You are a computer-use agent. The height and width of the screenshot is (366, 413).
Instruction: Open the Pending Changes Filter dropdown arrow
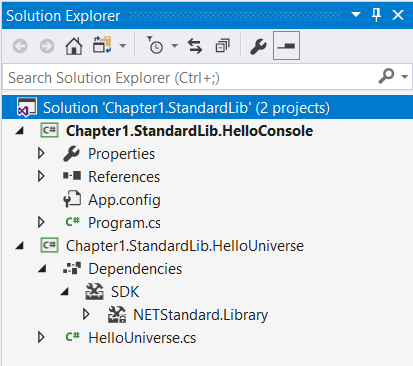(174, 46)
